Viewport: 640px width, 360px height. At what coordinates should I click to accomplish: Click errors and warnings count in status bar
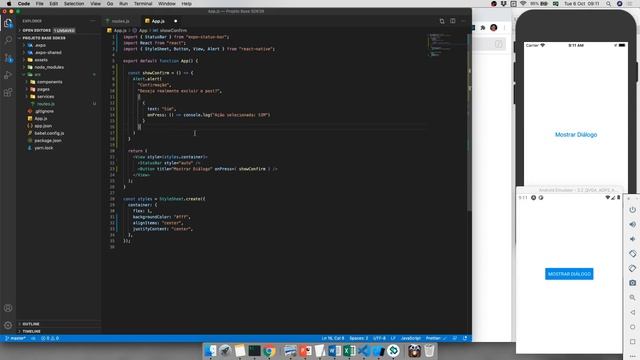click(50, 338)
